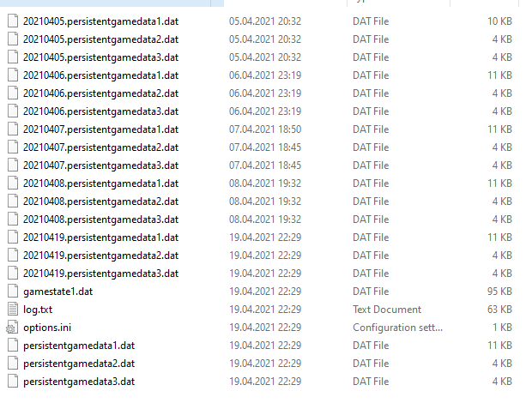Select the 20210406.persistentgamedata3.dat filename
532x409 pixels.
click(x=100, y=111)
